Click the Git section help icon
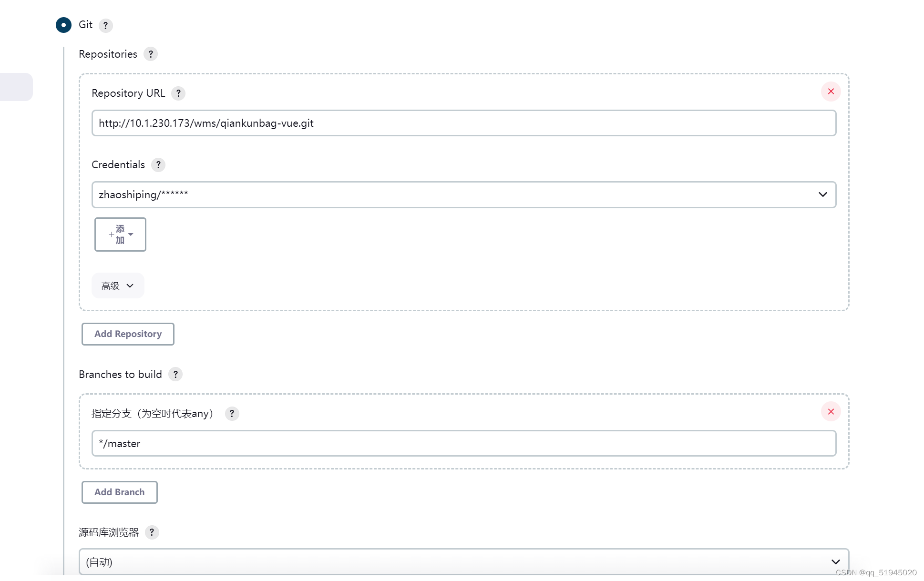The height and width of the screenshot is (581, 924). coord(105,25)
